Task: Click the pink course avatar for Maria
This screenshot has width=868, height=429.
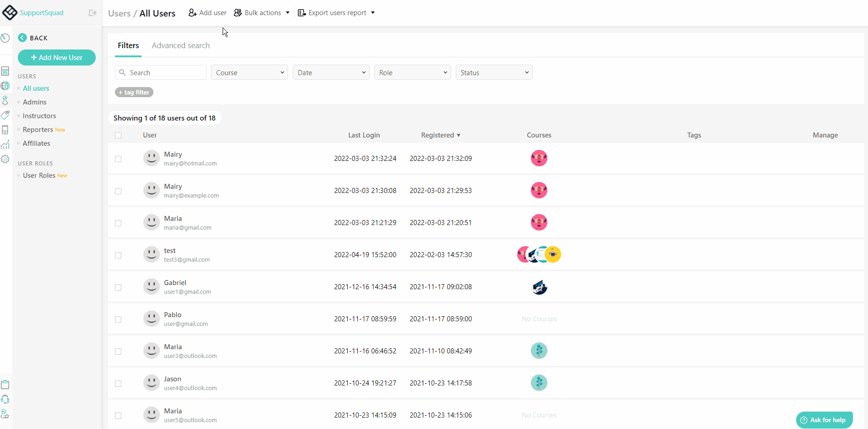Action: [539, 222]
